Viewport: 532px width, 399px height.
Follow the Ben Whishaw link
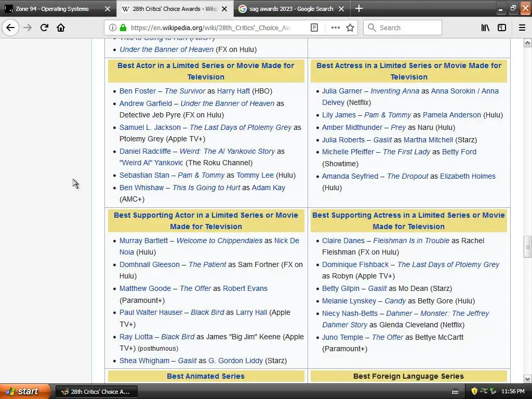[x=141, y=188]
